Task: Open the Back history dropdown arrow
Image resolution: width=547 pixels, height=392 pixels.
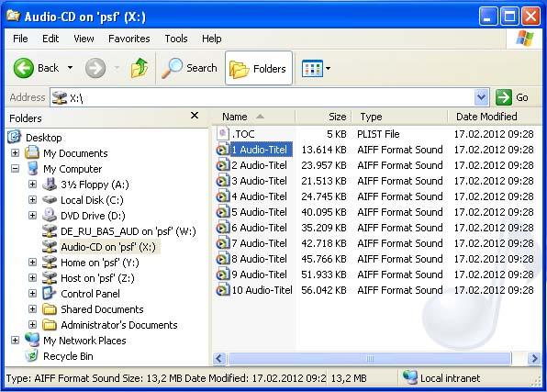Action: click(70, 68)
